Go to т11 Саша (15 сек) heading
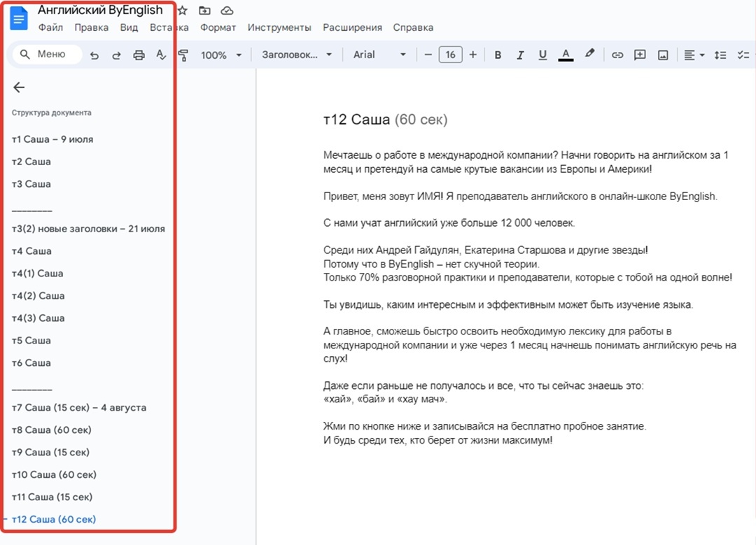Viewport: 756px width, 545px height. [x=52, y=496]
